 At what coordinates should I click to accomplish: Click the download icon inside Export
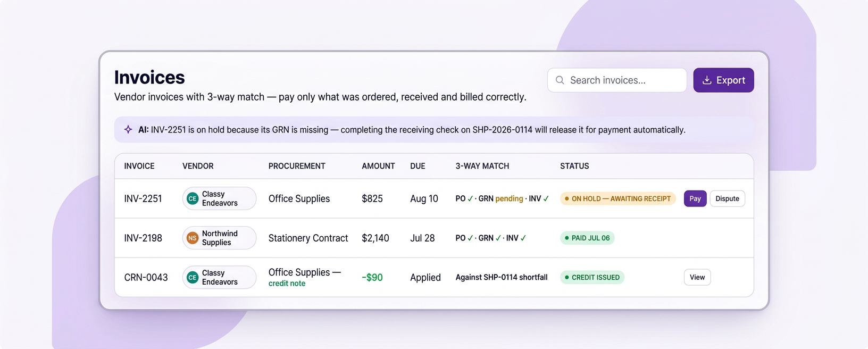(707, 80)
